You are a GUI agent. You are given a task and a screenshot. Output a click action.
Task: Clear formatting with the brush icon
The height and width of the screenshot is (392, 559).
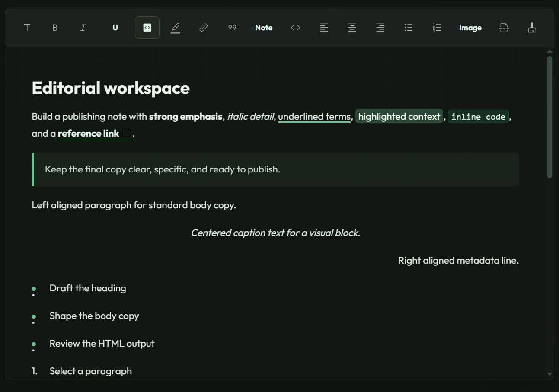[532, 28]
